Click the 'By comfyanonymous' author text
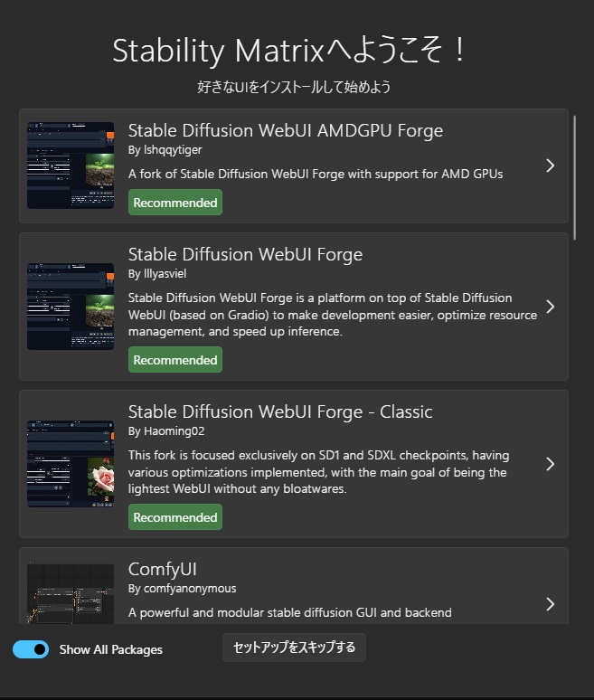 coord(182,589)
